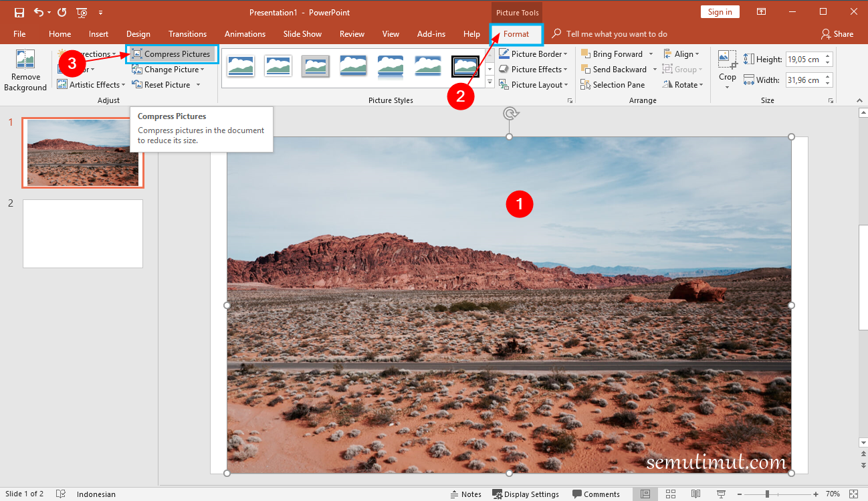Open the Design tab
The width and height of the screenshot is (868, 501).
click(x=138, y=34)
